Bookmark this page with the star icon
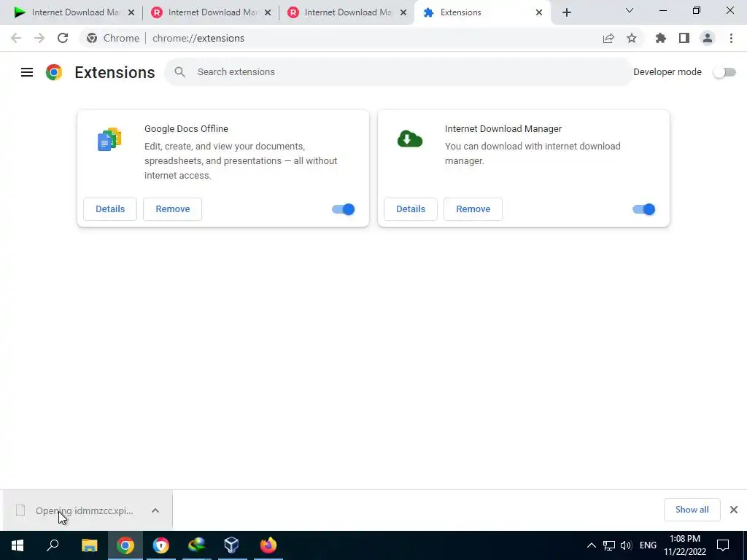The image size is (747, 560). [x=632, y=38]
